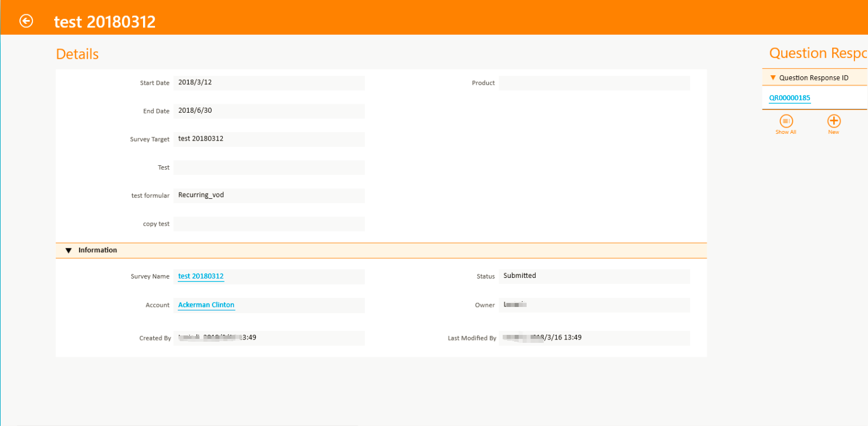Click the empty Test field
Screen dimensions: 868x426
(x=268, y=167)
